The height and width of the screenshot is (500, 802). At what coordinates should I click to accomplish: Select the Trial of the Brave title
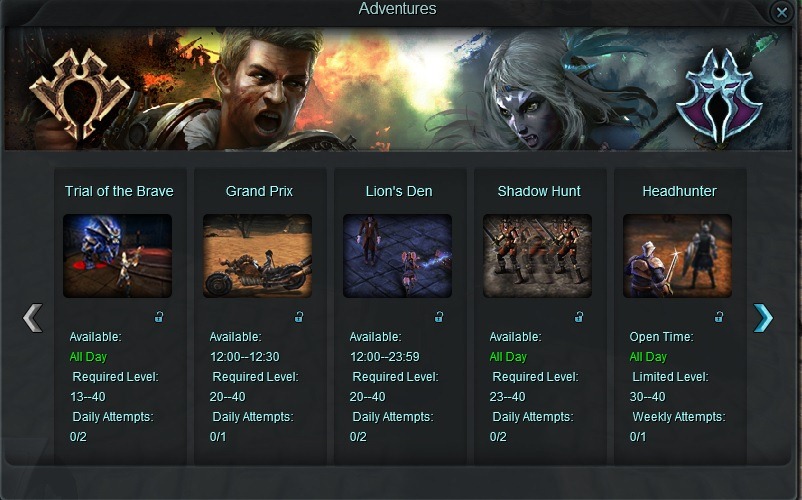coord(119,191)
